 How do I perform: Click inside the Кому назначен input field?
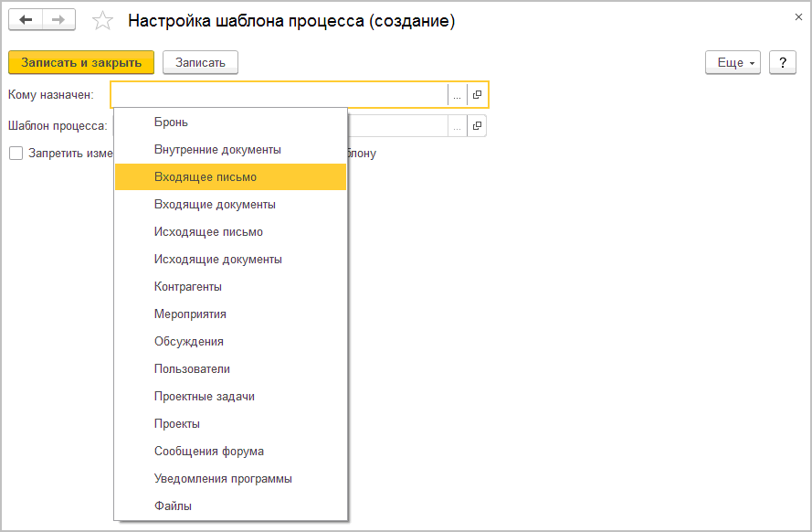[279, 95]
